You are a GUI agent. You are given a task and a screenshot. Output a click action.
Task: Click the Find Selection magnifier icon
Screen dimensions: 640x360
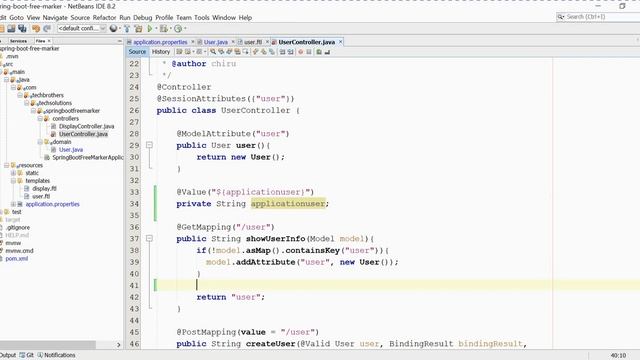point(213,52)
